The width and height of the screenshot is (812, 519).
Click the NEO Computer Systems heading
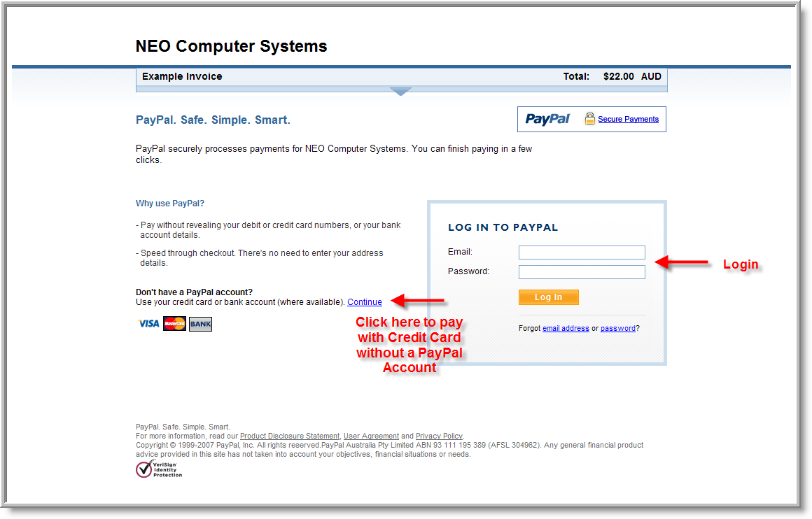pyautogui.click(x=231, y=47)
